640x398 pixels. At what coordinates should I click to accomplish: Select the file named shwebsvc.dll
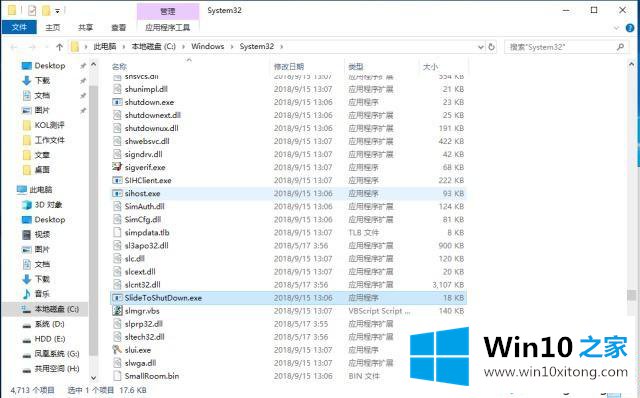(x=147, y=141)
